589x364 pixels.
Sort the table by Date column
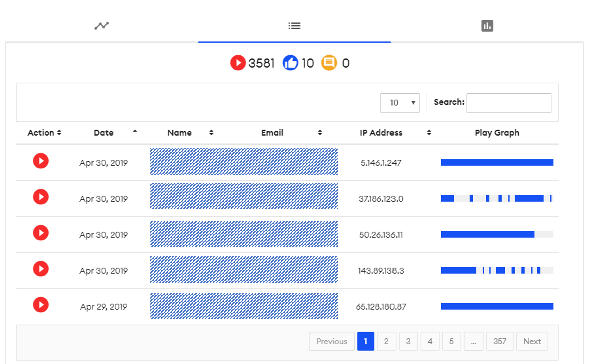pyautogui.click(x=104, y=133)
